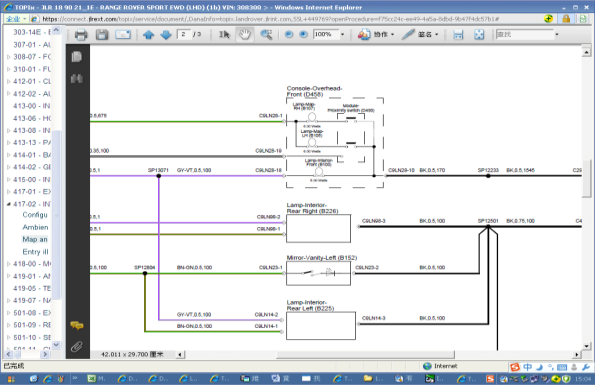
Task: Expand the 418-00 tree node
Action: point(8,264)
